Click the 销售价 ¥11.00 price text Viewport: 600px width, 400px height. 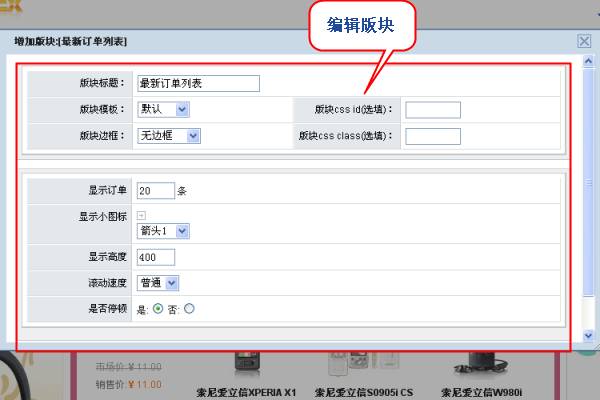coord(129,384)
